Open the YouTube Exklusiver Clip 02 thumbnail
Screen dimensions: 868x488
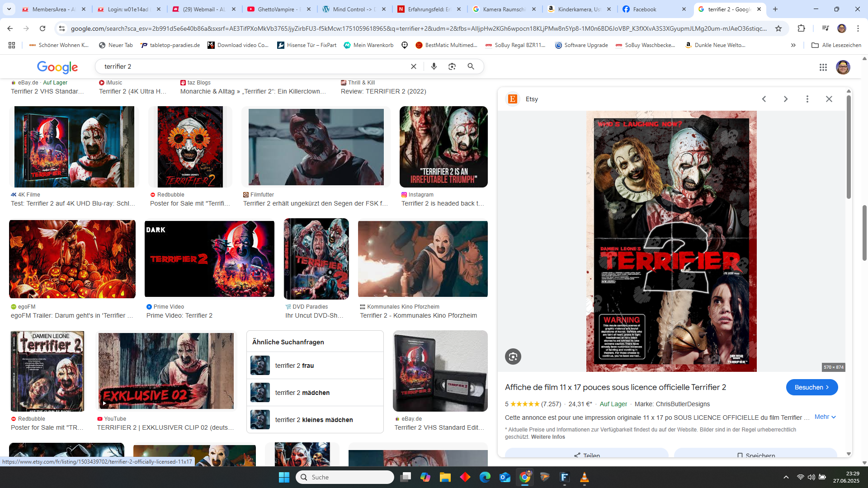pyautogui.click(x=166, y=371)
